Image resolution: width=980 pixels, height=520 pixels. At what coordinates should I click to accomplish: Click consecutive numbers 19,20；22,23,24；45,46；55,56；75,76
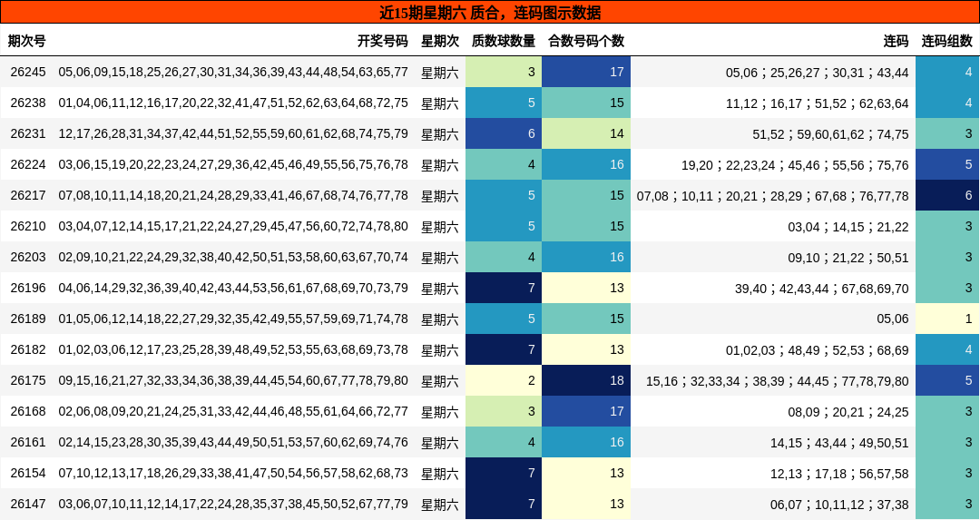click(x=795, y=165)
